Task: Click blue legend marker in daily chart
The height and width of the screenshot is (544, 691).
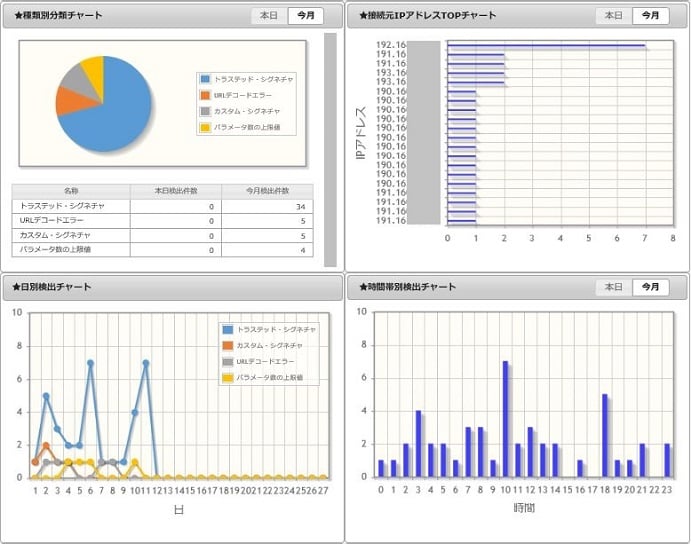Action: 227,330
